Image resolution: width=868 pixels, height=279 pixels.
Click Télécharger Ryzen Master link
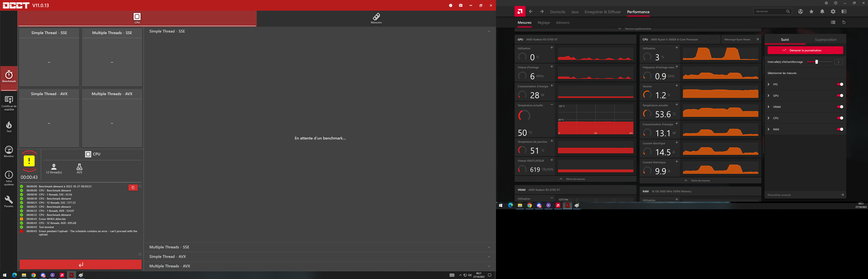point(737,39)
